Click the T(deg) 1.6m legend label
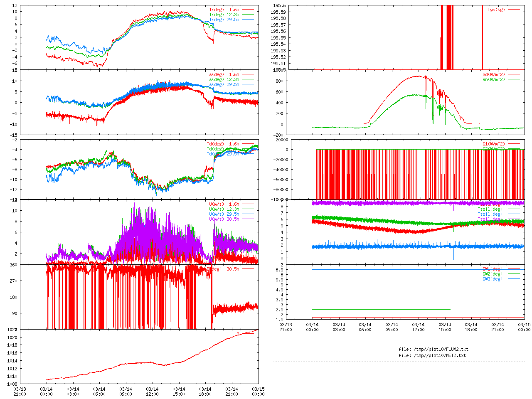The image size is (532, 399). (x=224, y=10)
